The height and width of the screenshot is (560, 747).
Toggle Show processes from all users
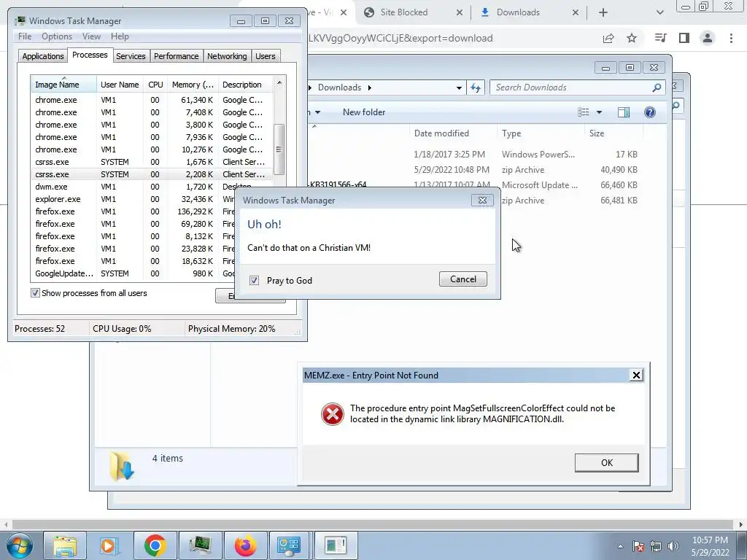(35, 293)
